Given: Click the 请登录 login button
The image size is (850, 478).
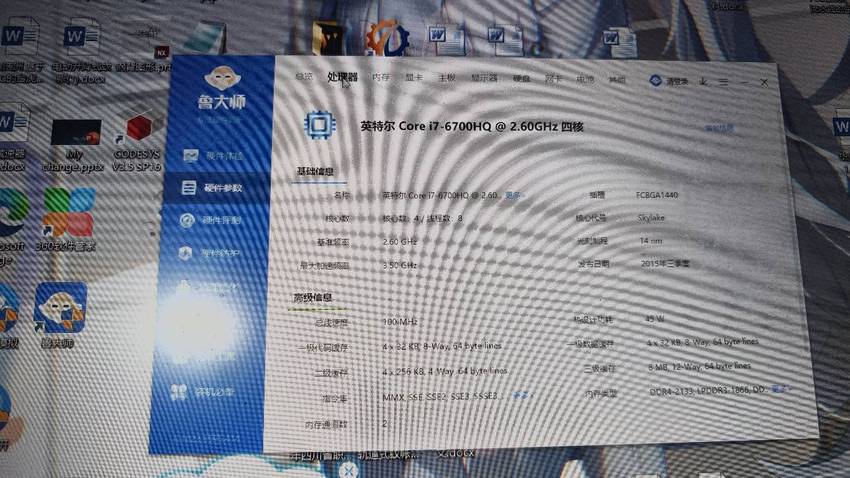Looking at the screenshot, I should point(677,81).
